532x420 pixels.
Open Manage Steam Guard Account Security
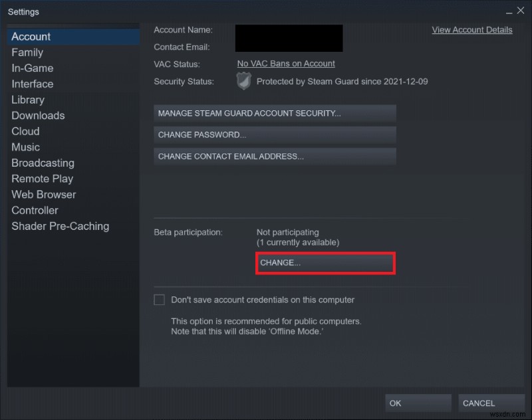[x=274, y=113]
